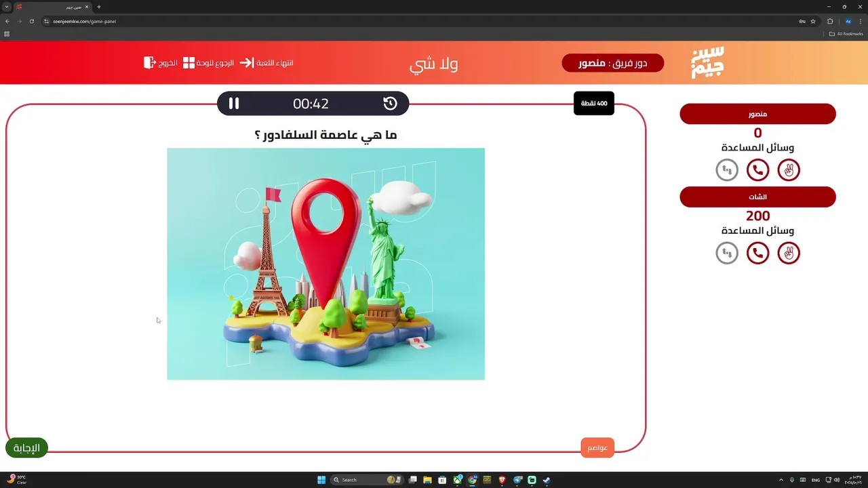Screen dimensions: 868x488
Task: Click the ENG language indicator
Action: click(x=815, y=480)
